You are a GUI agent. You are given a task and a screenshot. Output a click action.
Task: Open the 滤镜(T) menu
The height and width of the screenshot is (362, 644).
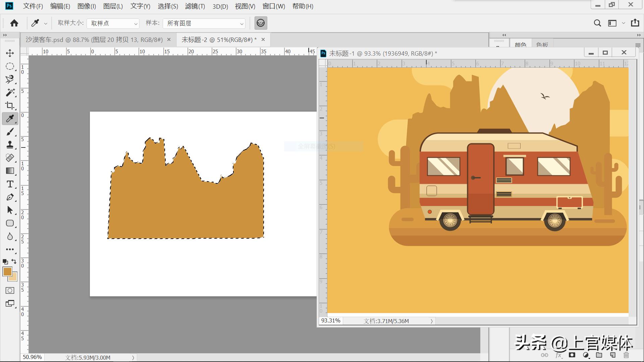(x=195, y=6)
